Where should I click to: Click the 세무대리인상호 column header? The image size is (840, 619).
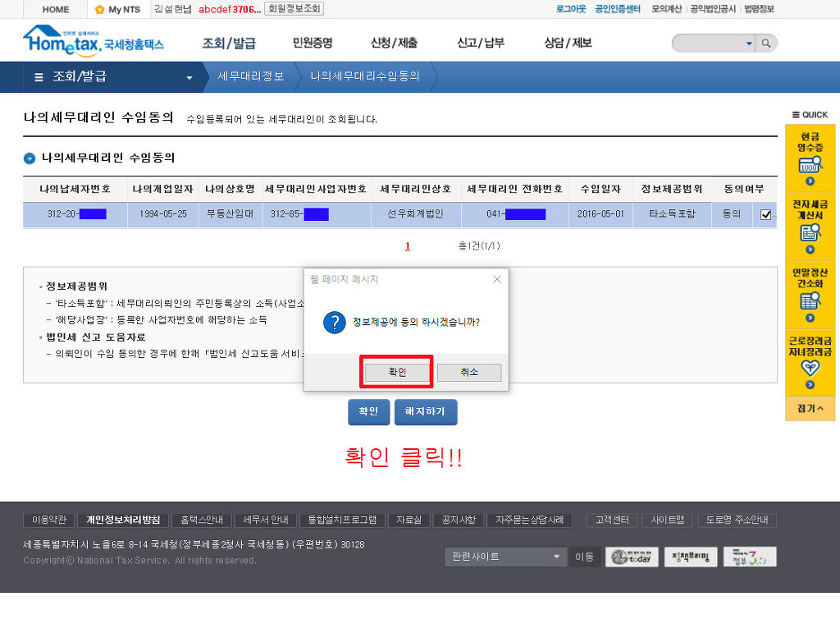416,189
